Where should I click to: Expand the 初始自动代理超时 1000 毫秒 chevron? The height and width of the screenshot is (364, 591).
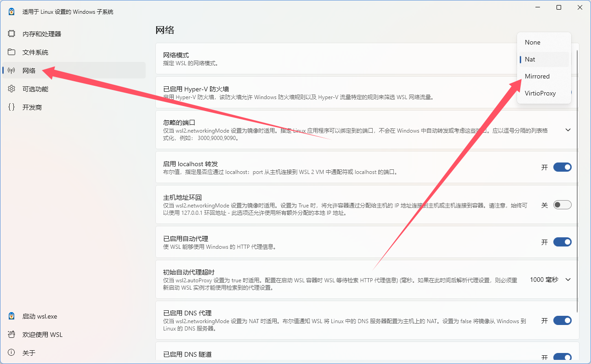(568, 280)
